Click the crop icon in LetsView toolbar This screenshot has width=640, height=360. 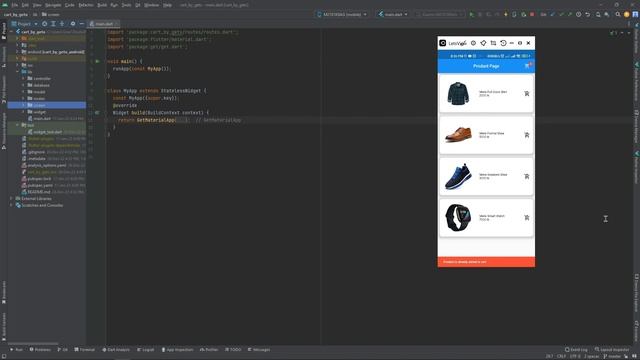493,43
